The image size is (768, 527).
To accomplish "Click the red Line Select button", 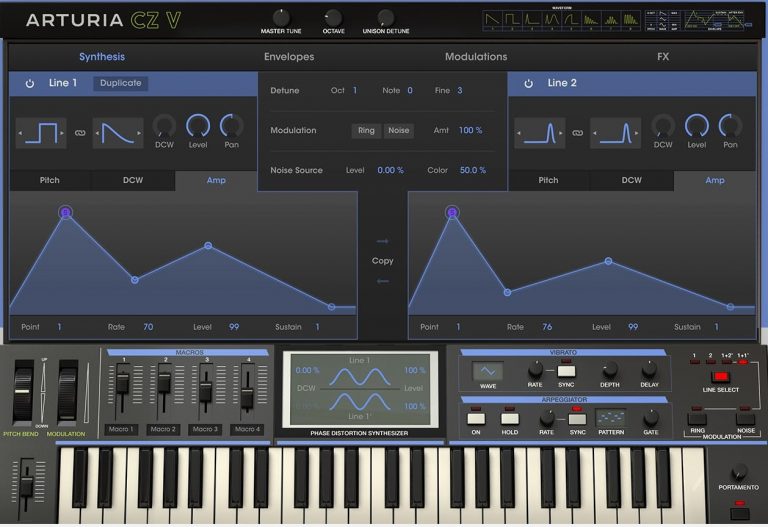I will pos(720,377).
